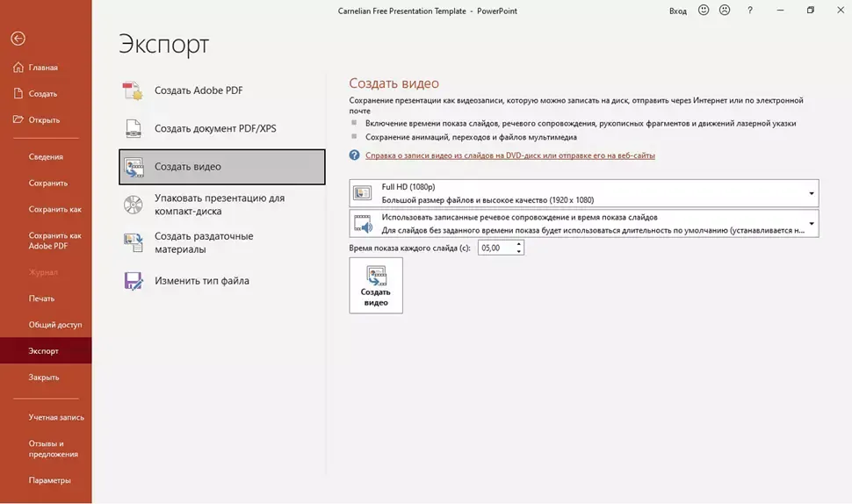Click Вход to sign in
Viewport: 852px width, 504px height.
pyautogui.click(x=677, y=11)
